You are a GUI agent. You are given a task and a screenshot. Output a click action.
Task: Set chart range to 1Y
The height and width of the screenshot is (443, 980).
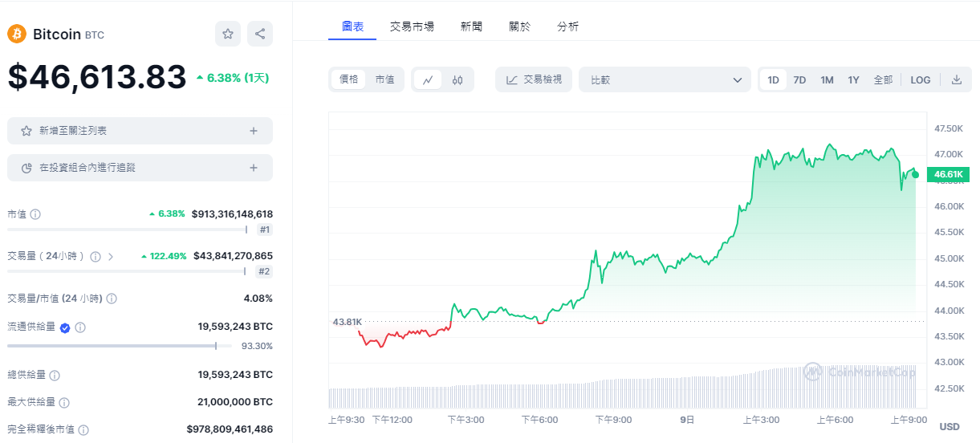pos(853,79)
